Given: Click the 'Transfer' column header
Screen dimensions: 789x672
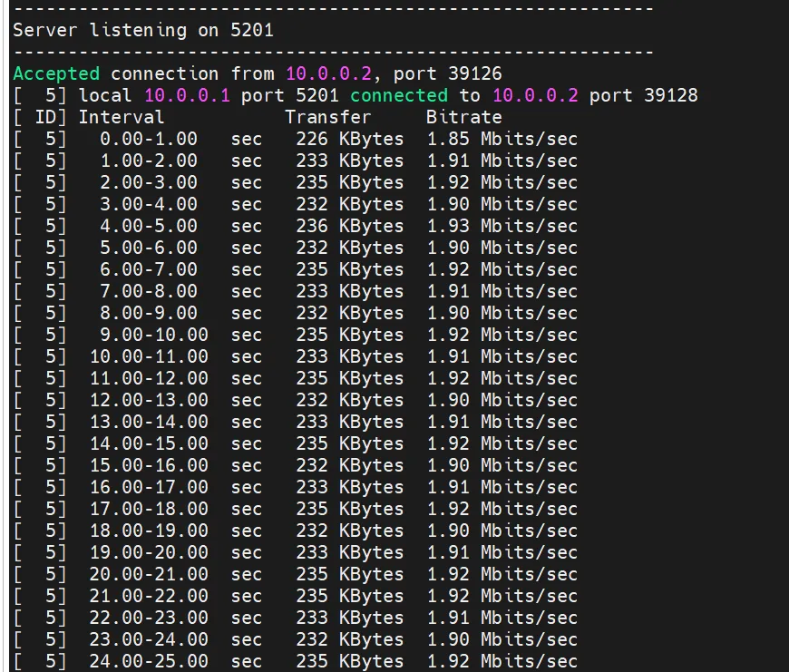Looking at the screenshot, I should tap(327, 117).
